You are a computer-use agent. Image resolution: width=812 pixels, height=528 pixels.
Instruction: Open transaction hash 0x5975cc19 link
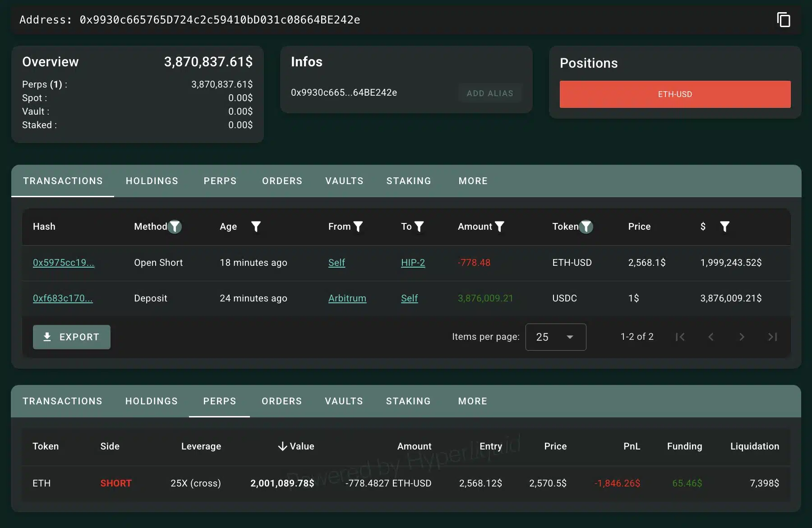(x=64, y=263)
